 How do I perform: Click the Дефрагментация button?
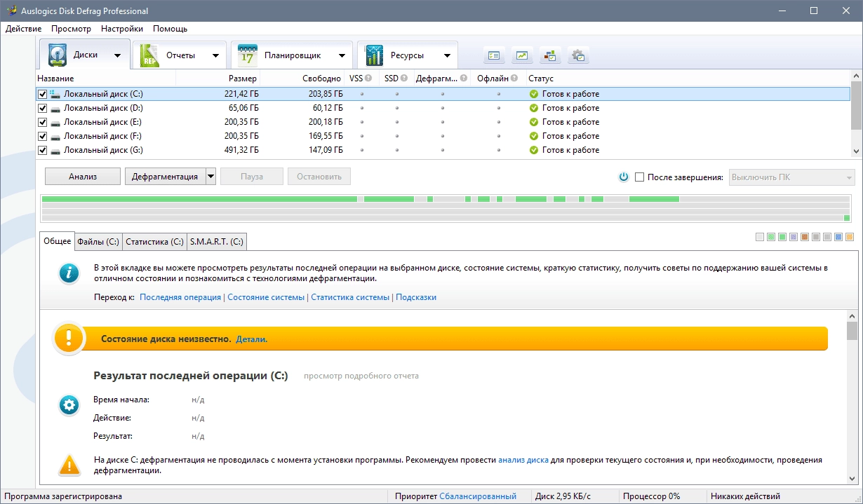[x=165, y=177]
